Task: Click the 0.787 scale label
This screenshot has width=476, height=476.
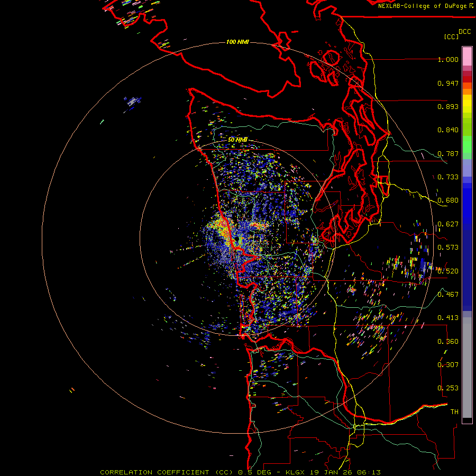Action: [x=448, y=153]
